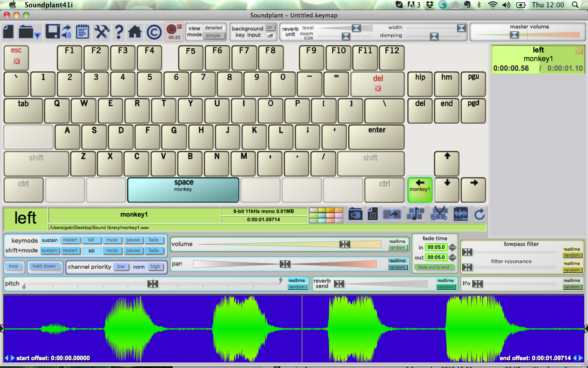588x368 pixels.
Task: Click the Bluetooth icon in the menu bar
Action: click(x=479, y=5)
